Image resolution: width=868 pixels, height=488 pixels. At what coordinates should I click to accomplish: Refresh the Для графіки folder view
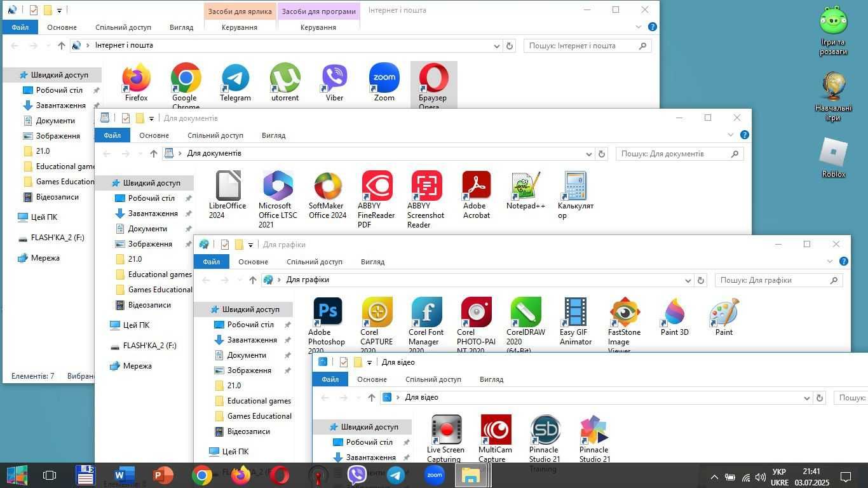701,280
